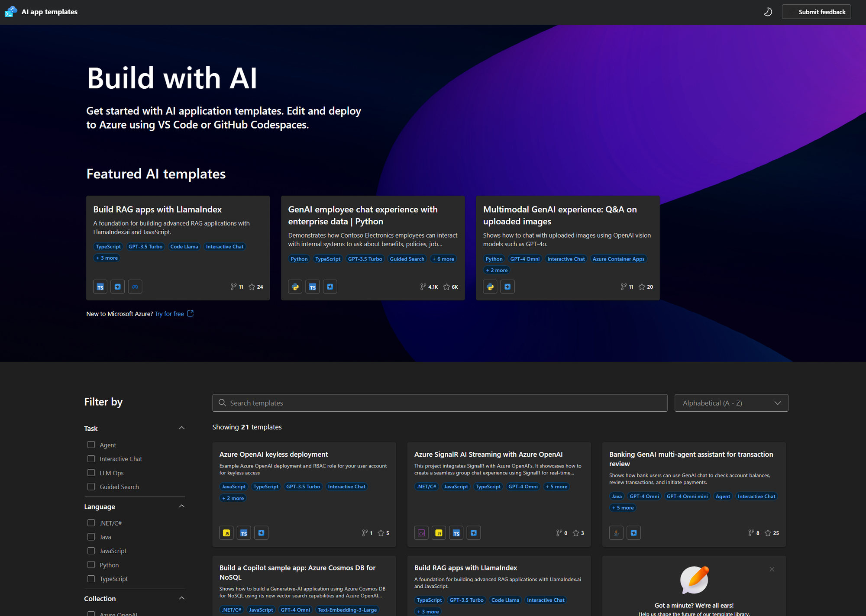Check the Interactive Chat task filter
This screenshot has width=866, height=616.
click(91, 458)
